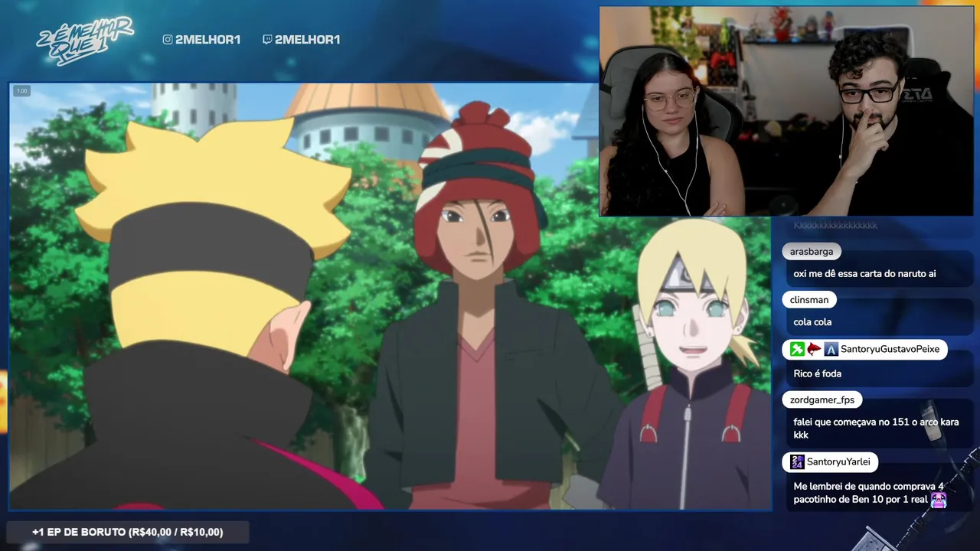The width and height of the screenshot is (980, 551).
Task: Click the '2 é melhor que 1' channel logo
Action: pyautogui.click(x=84, y=40)
